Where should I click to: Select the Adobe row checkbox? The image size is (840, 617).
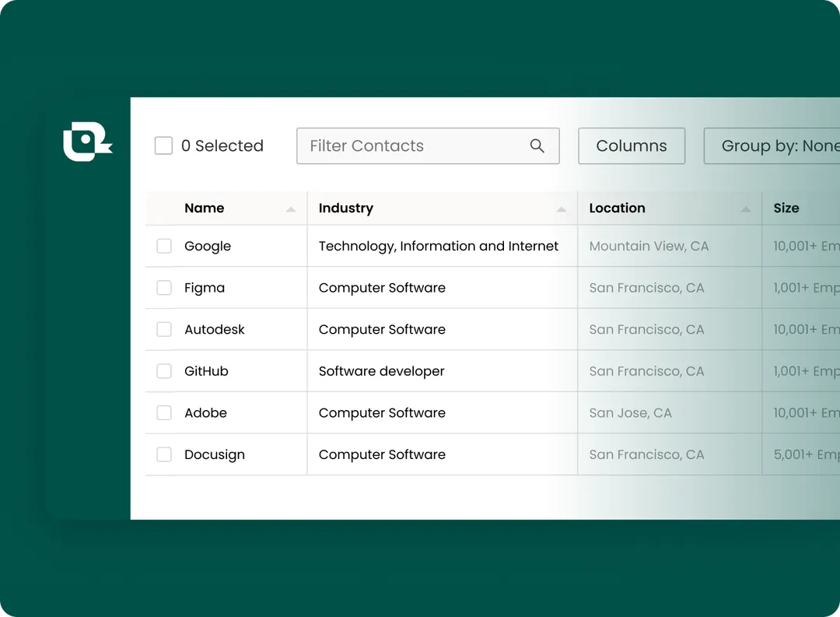[x=164, y=413]
